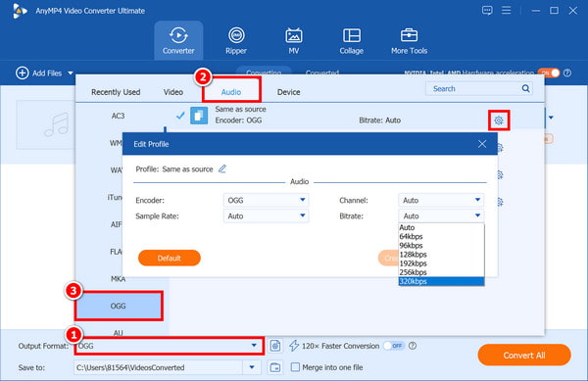Expand the Channel dropdown
Image resolution: width=588 pixels, height=381 pixels.
441,200
